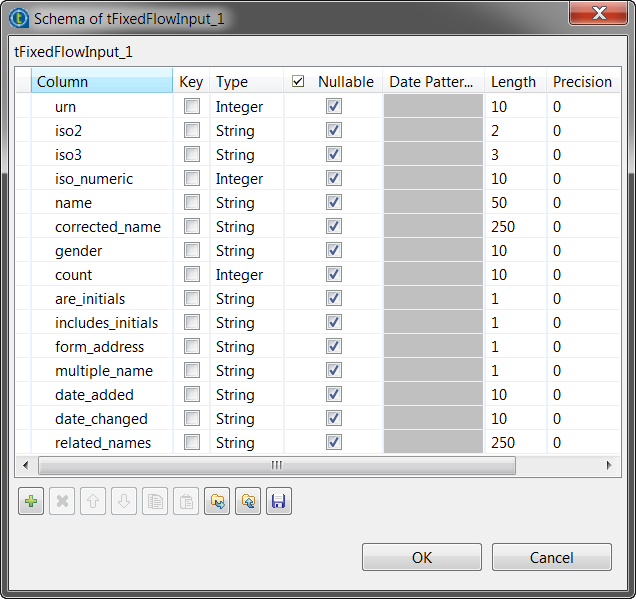
Task: Select the iso_numeric column name cell
Action: (x=102, y=178)
